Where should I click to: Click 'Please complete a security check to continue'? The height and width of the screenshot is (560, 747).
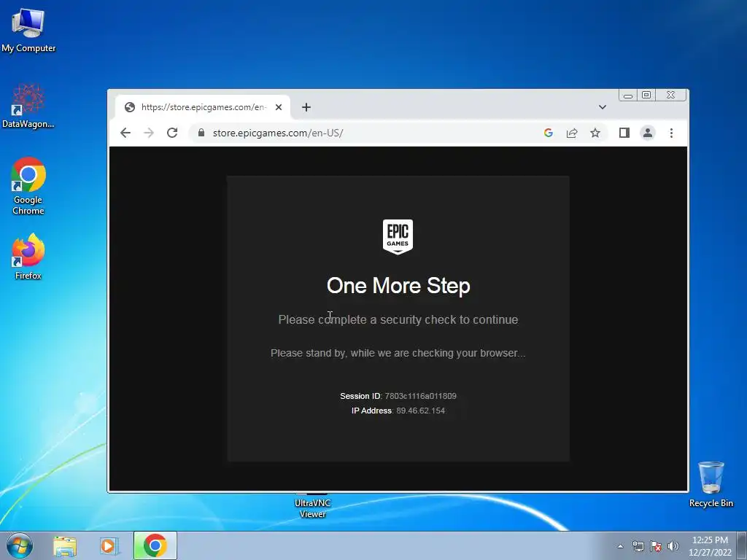tap(398, 319)
